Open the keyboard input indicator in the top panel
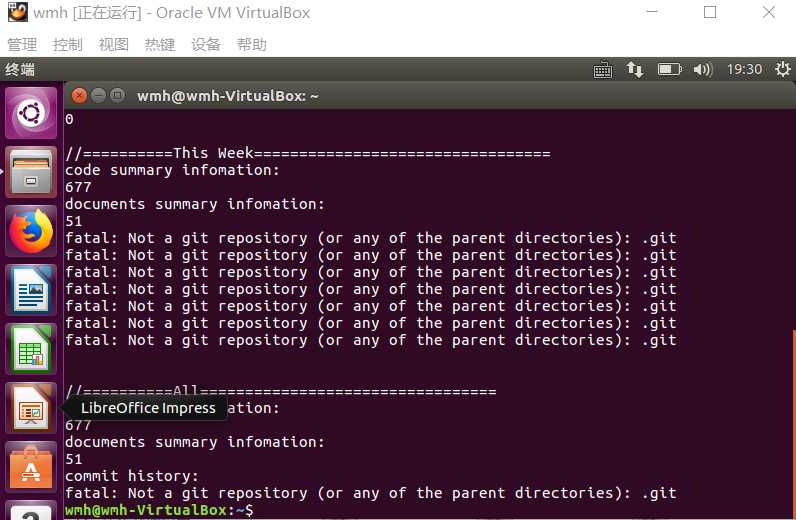 point(603,70)
